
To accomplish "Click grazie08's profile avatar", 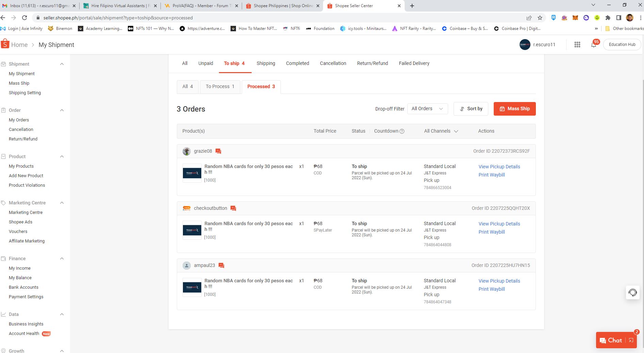I will click(x=187, y=151).
